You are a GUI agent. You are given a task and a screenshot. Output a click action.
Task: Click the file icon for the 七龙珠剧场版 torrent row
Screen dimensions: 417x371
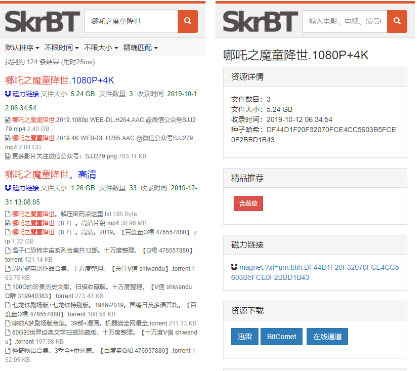(x=8, y=305)
